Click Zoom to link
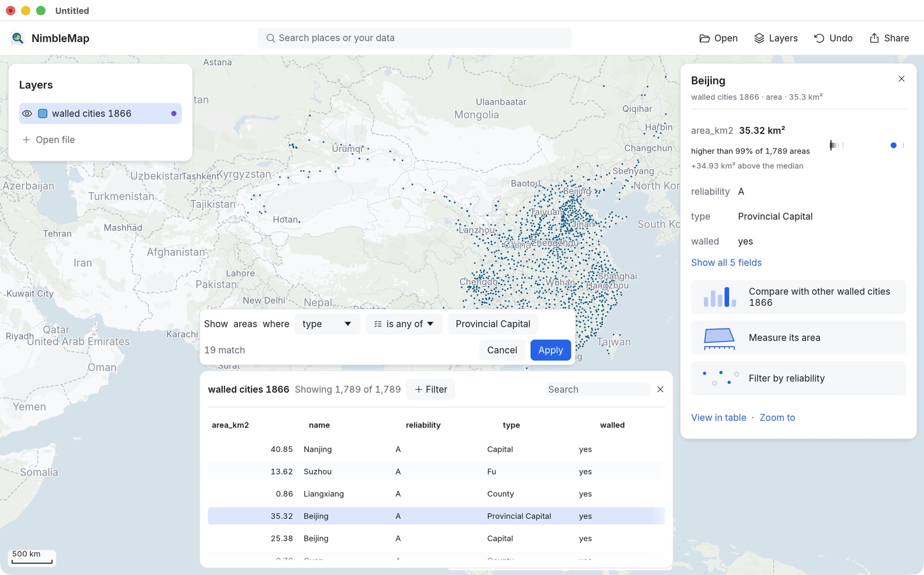 point(777,417)
